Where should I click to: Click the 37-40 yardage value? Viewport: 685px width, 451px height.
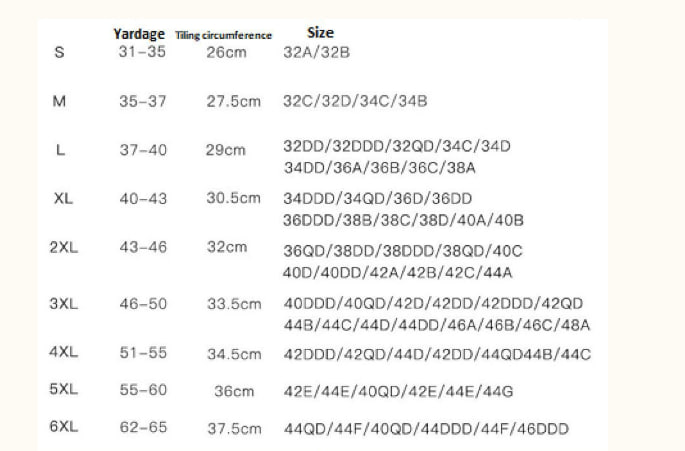click(x=143, y=149)
